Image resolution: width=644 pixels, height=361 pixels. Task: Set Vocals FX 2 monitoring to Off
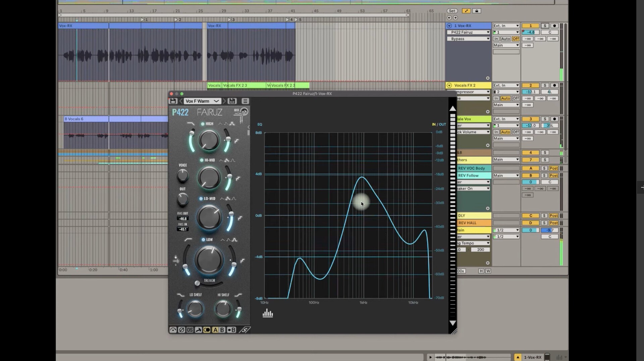tap(516, 99)
